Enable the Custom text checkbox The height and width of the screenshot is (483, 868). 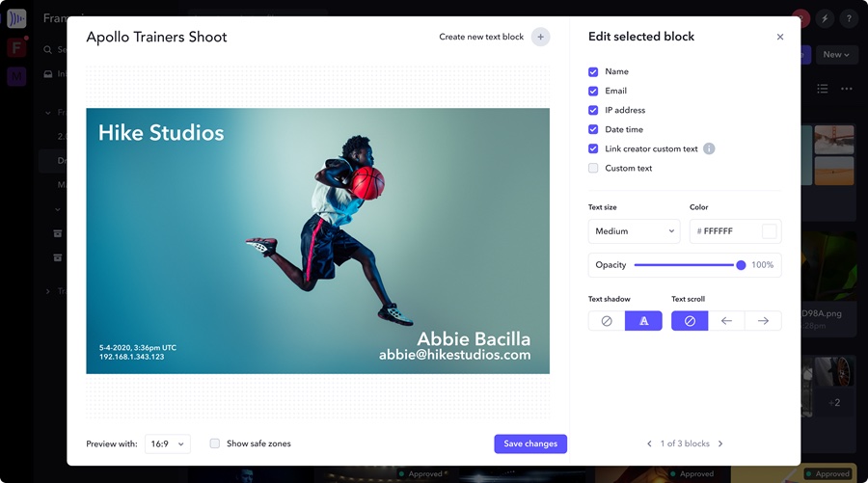click(593, 168)
